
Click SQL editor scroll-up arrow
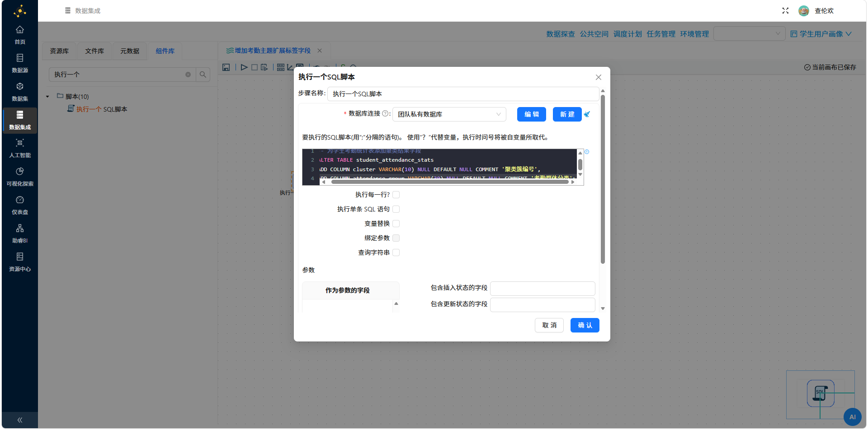pyautogui.click(x=580, y=153)
